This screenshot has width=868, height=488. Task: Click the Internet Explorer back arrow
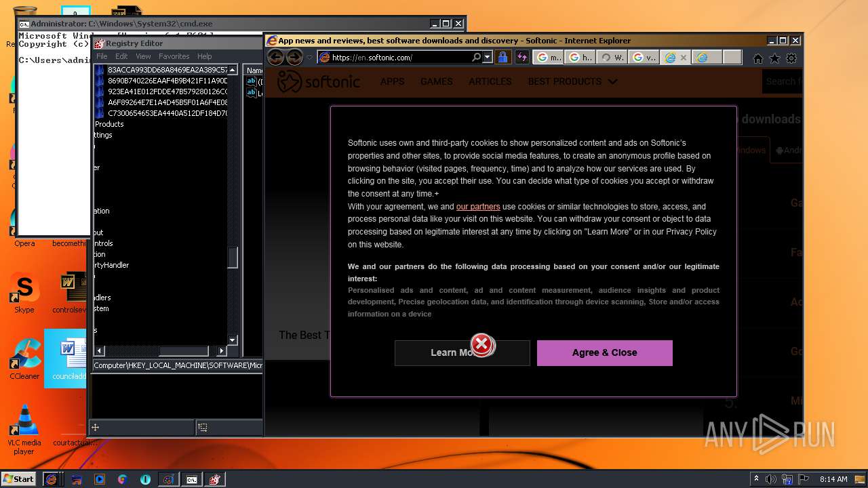coord(276,58)
